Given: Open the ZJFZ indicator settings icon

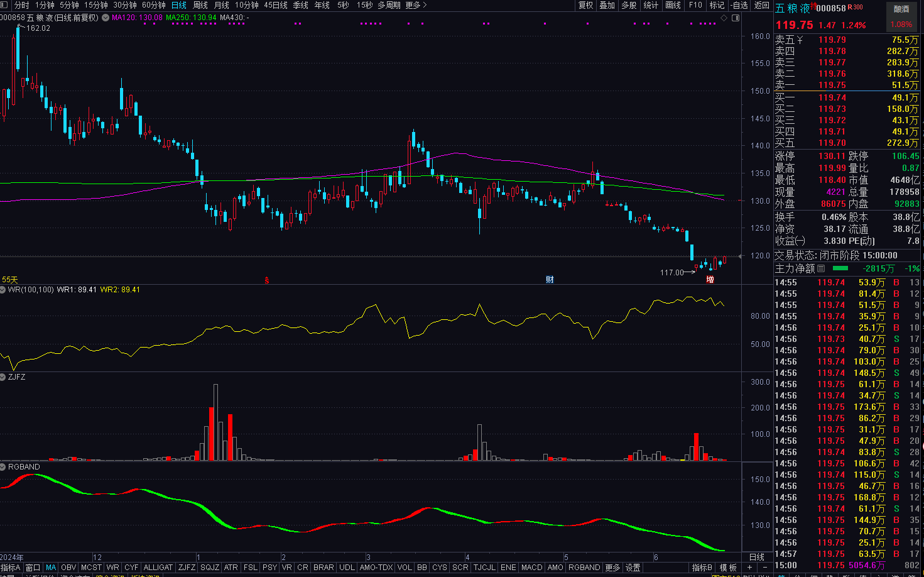Looking at the screenshot, I should pos(3,377).
